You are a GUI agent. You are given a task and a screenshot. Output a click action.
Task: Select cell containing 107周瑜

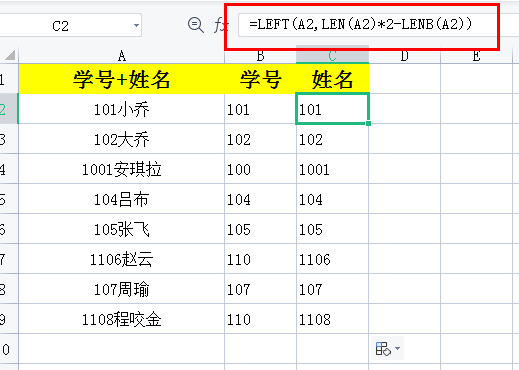click(x=122, y=289)
